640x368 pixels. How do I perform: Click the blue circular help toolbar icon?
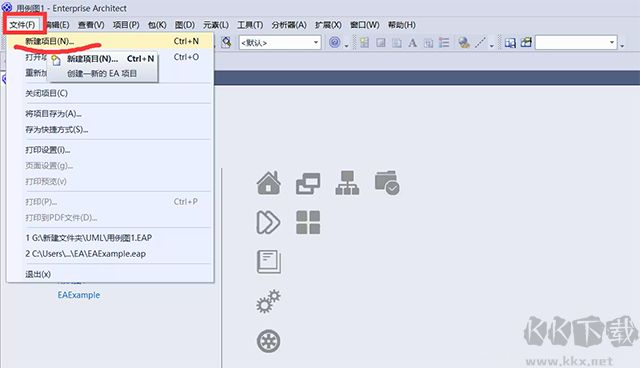pos(334,42)
